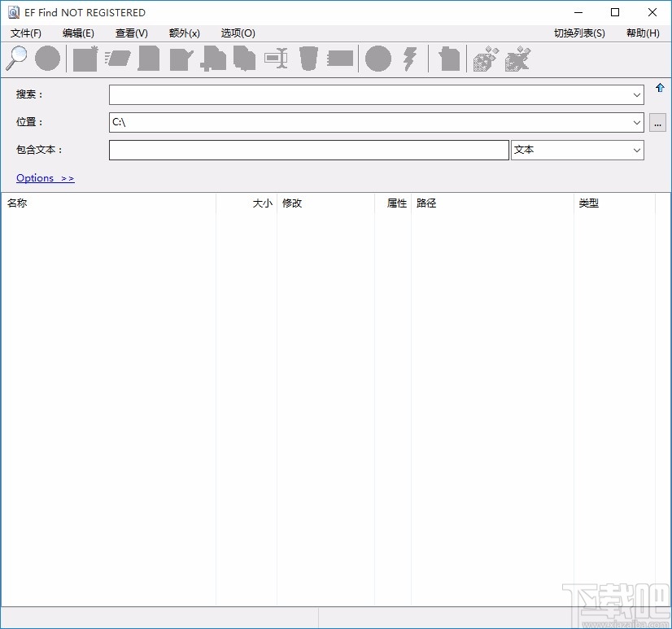
Task: Click the lightning bolt toolbar icon
Action: tap(410, 59)
